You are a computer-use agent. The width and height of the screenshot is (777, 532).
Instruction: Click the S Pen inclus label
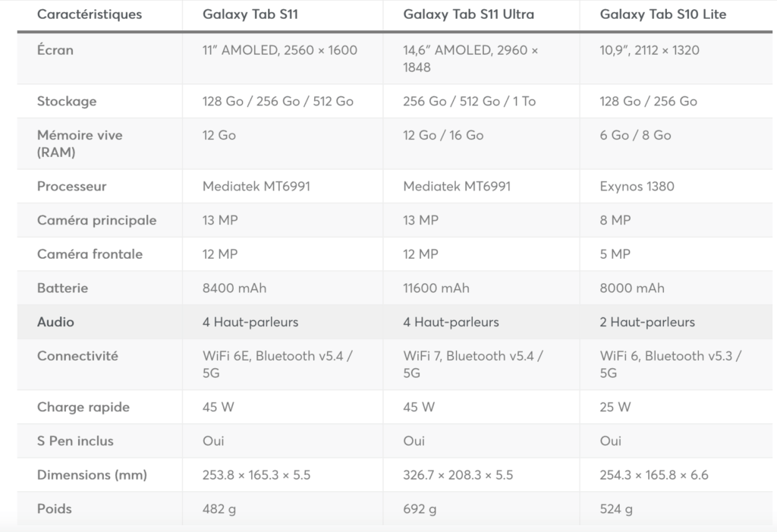click(x=75, y=441)
